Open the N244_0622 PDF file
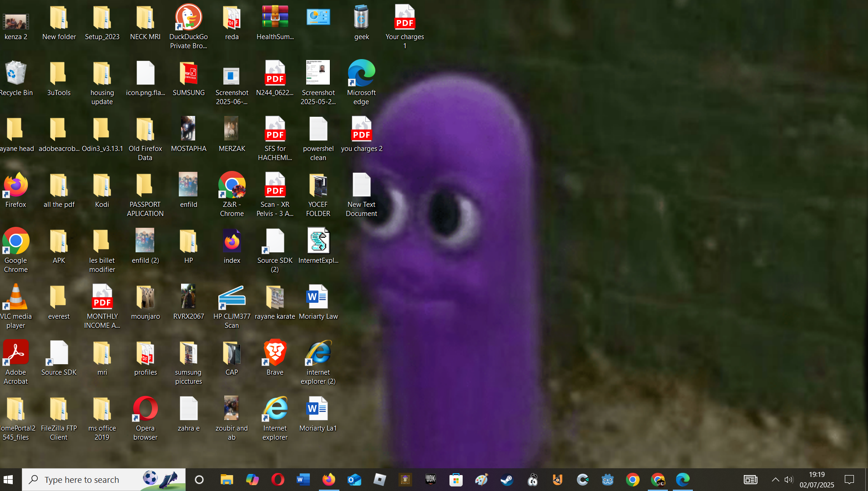868x491 pixels. click(x=275, y=79)
